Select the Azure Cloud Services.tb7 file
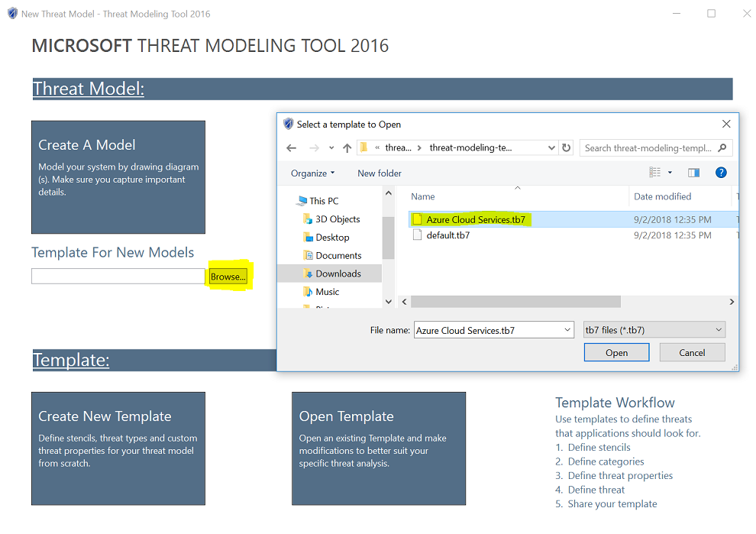 [470, 218]
